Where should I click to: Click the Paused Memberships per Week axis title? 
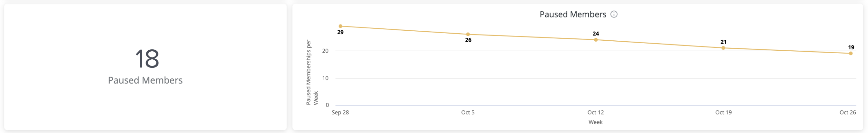[x=312, y=72]
